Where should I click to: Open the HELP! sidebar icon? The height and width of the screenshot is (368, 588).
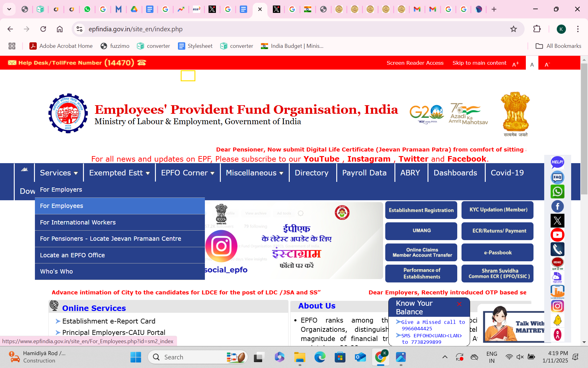tap(558, 163)
